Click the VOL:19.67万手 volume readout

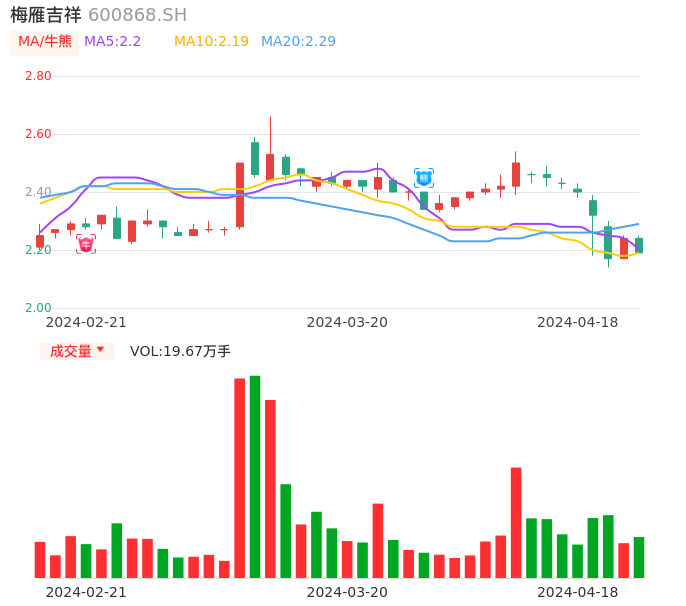[180, 351]
